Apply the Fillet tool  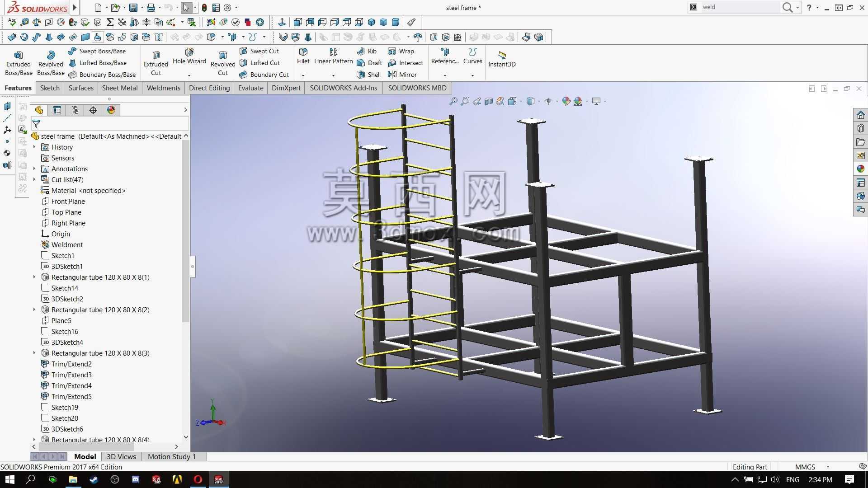click(x=303, y=56)
